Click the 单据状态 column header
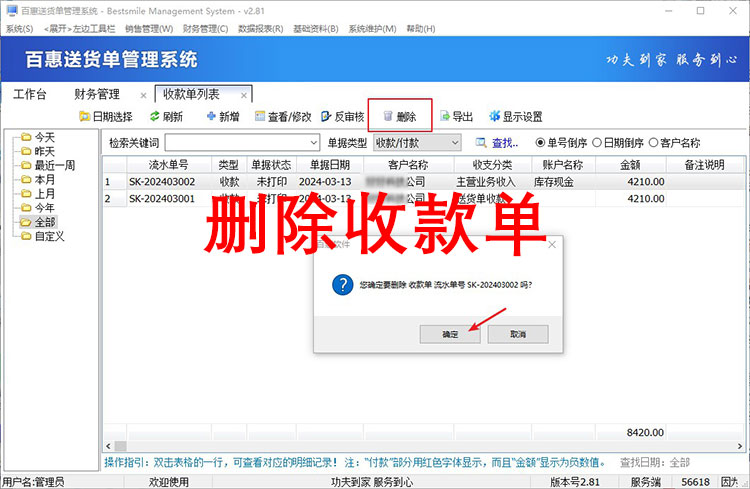This screenshot has width=750, height=489. (271, 165)
